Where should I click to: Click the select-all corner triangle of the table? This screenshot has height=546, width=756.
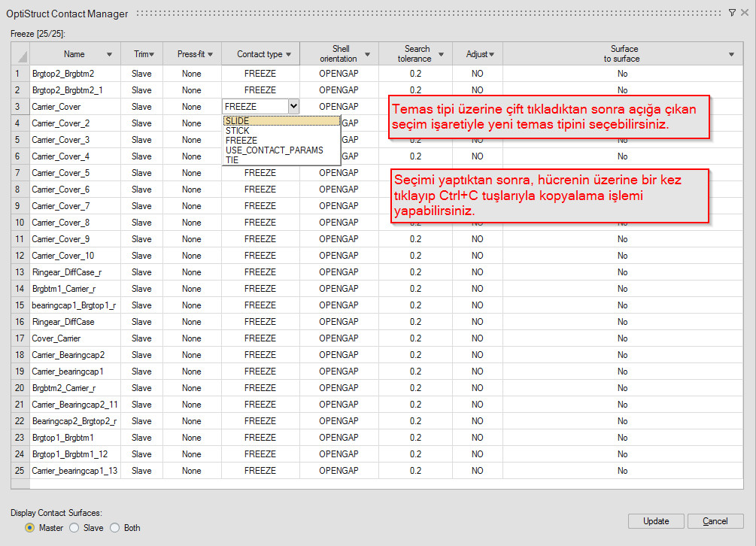coord(20,55)
